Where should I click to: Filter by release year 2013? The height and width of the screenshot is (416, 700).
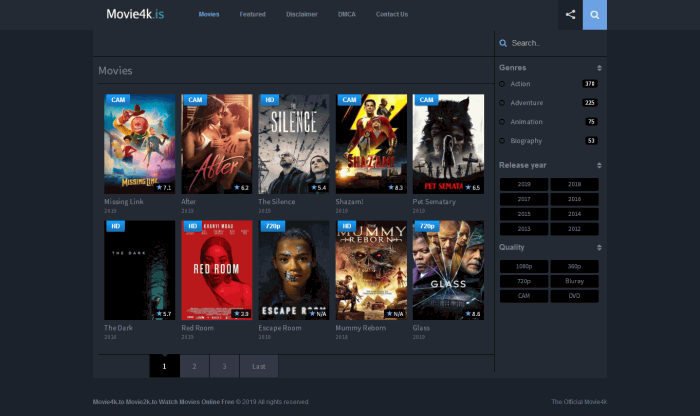coord(524,229)
